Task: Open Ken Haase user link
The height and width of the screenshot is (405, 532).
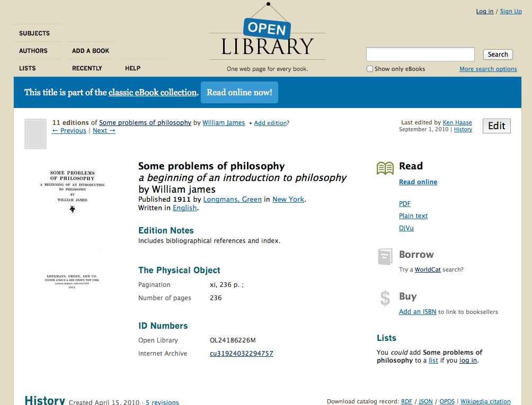Action: coord(457,122)
